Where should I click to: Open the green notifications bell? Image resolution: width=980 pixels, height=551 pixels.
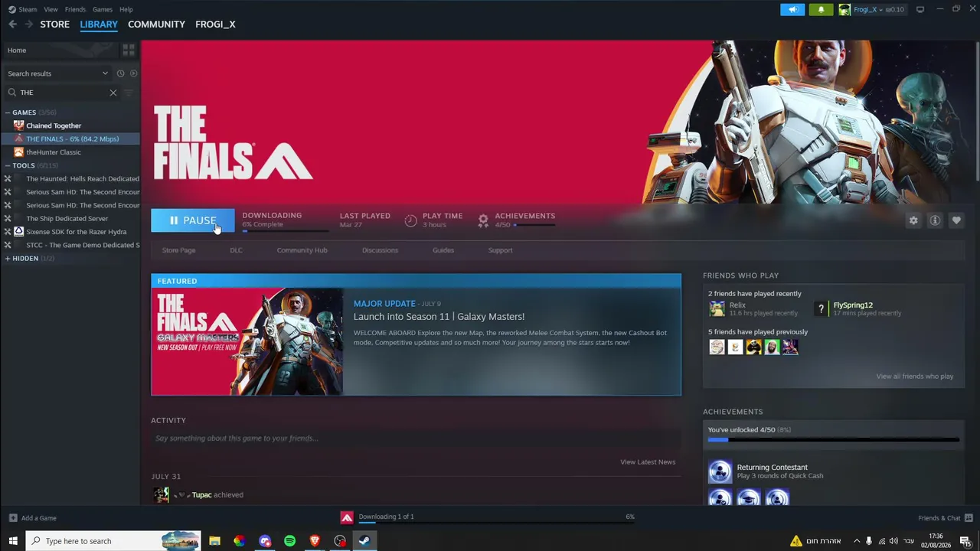[x=821, y=9]
